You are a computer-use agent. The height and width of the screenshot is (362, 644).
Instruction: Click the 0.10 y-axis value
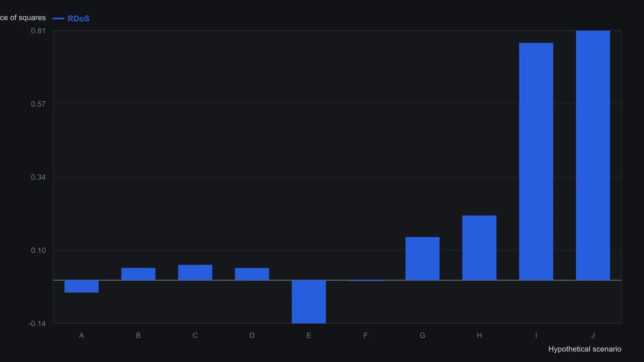click(x=38, y=251)
